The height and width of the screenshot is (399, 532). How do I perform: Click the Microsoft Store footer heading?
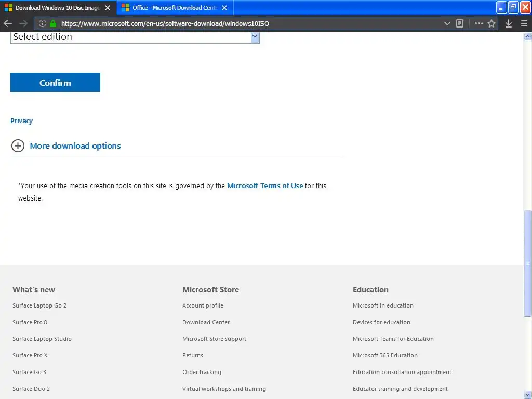pyautogui.click(x=211, y=290)
